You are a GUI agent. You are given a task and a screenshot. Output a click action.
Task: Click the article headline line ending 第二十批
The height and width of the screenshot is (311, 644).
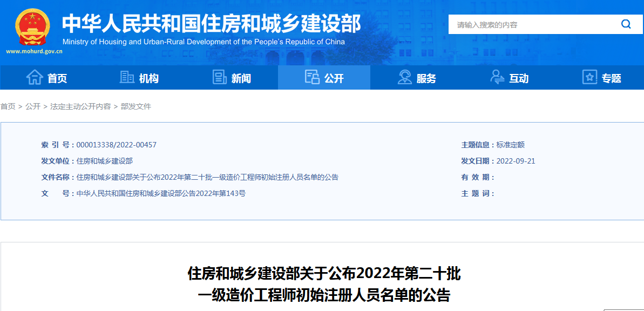[x=324, y=274]
